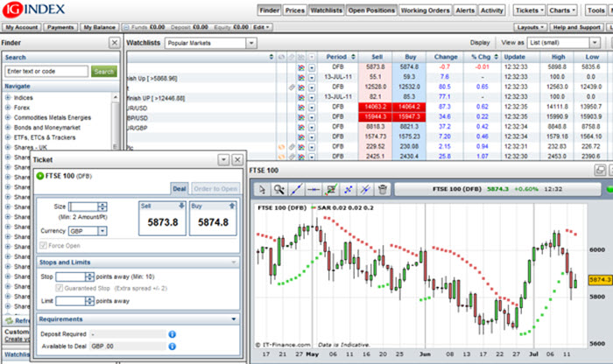Screen dimensions: 613x364
Task: Click Buy box up-arrow icon
Action: point(232,206)
